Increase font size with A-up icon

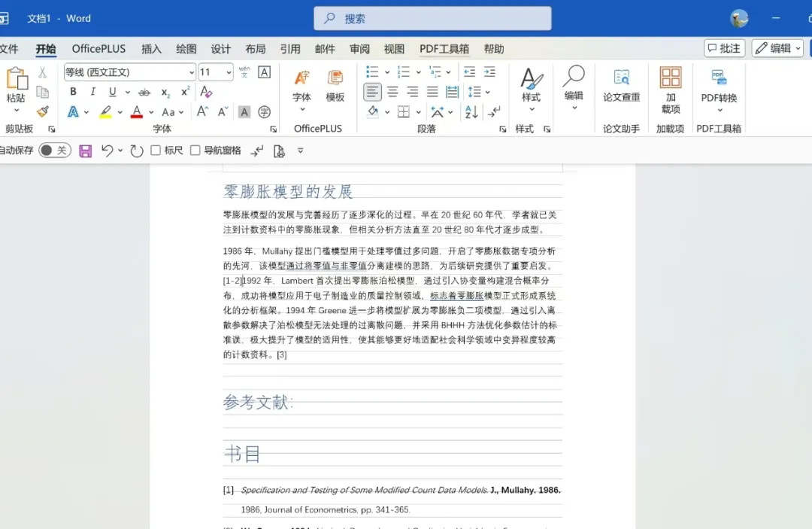pos(202,111)
